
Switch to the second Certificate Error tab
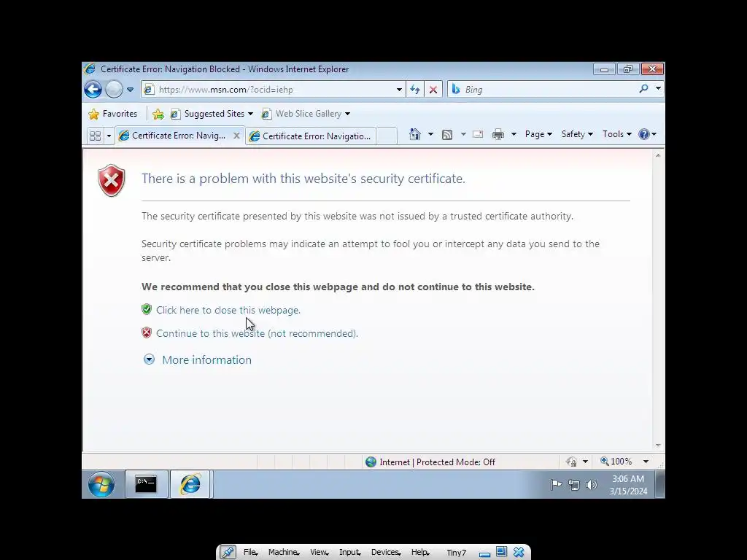pyautogui.click(x=311, y=136)
